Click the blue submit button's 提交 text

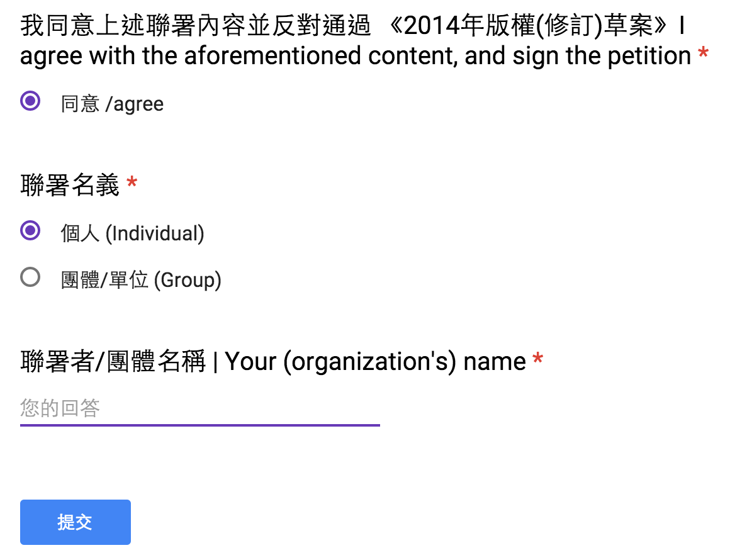(x=75, y=522)
